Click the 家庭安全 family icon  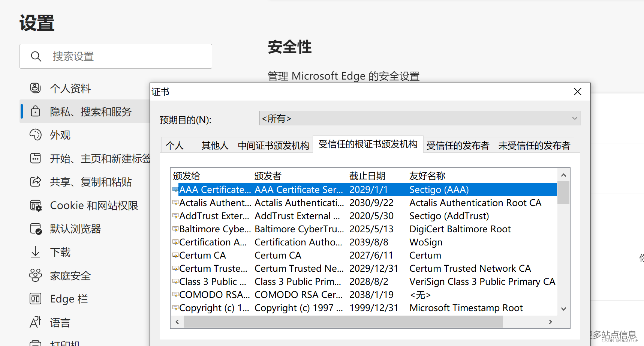point(35,275)
